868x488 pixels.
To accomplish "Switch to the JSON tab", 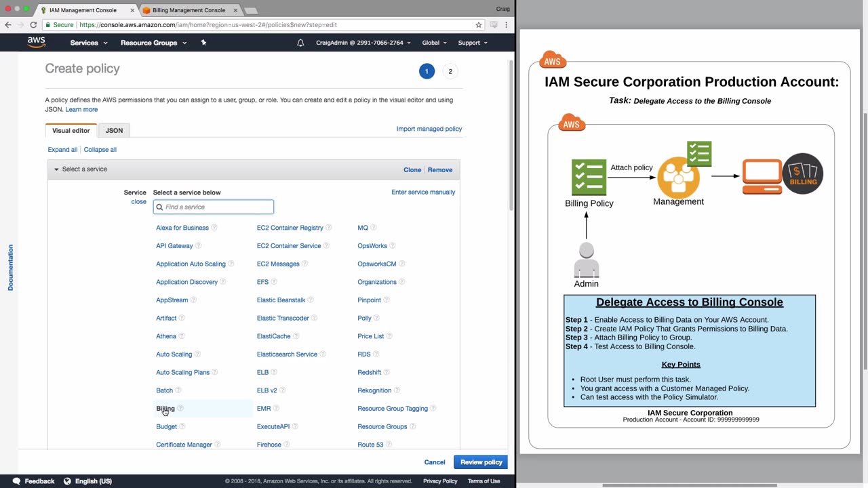I will [114, 131].
